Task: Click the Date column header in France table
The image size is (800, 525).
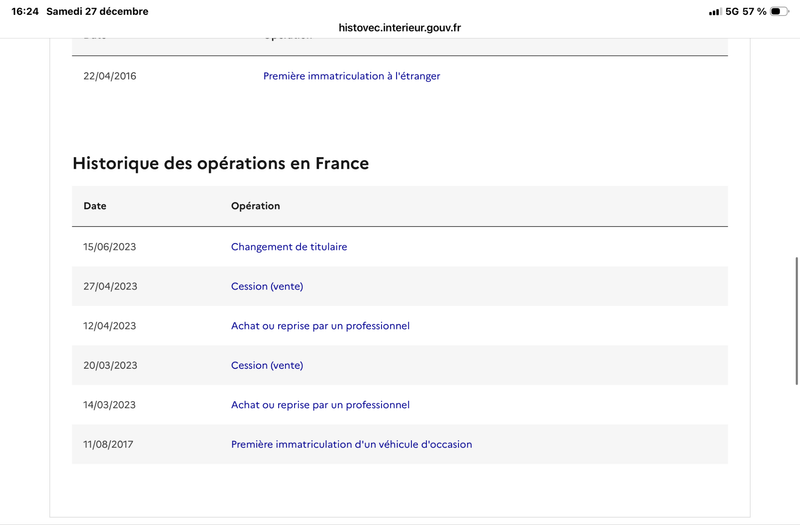Action: pyautogui.click(x=95, y=206)
